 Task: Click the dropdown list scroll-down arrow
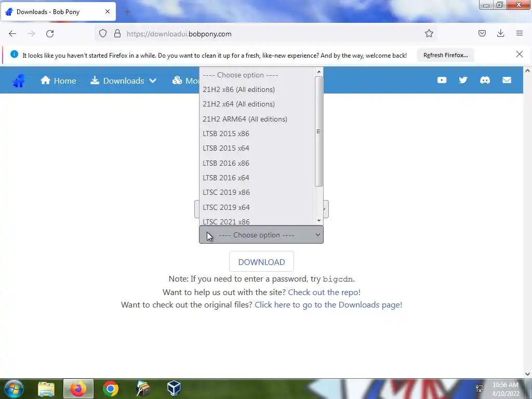318,221
